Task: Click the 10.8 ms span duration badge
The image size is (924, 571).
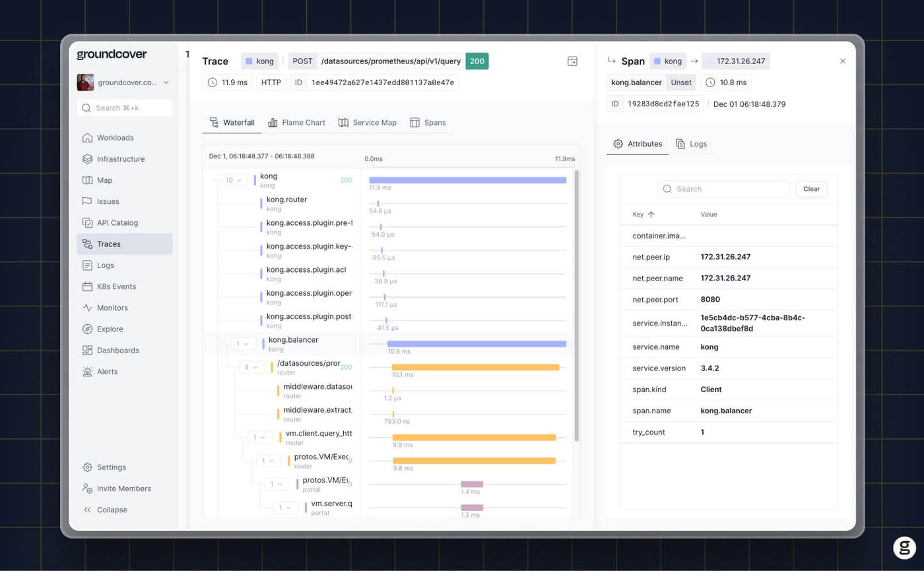Action: point(726,83)
